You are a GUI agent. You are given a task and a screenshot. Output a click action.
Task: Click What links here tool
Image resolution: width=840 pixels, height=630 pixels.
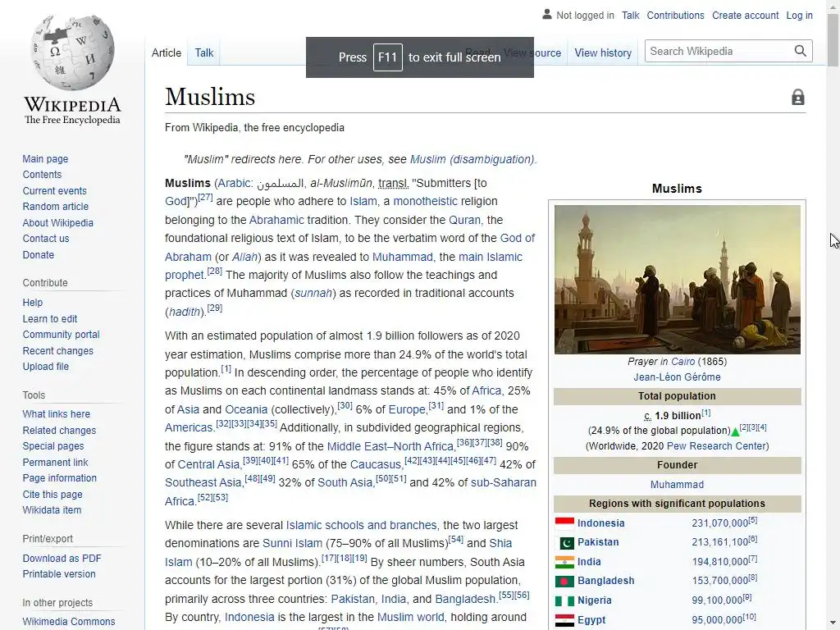(57, 414)
